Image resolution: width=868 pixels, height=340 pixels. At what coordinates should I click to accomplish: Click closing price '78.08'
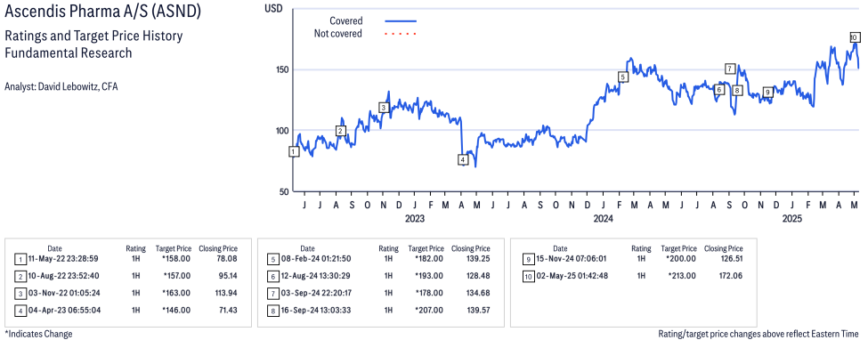pyautogui.click(x=228, y=259)
